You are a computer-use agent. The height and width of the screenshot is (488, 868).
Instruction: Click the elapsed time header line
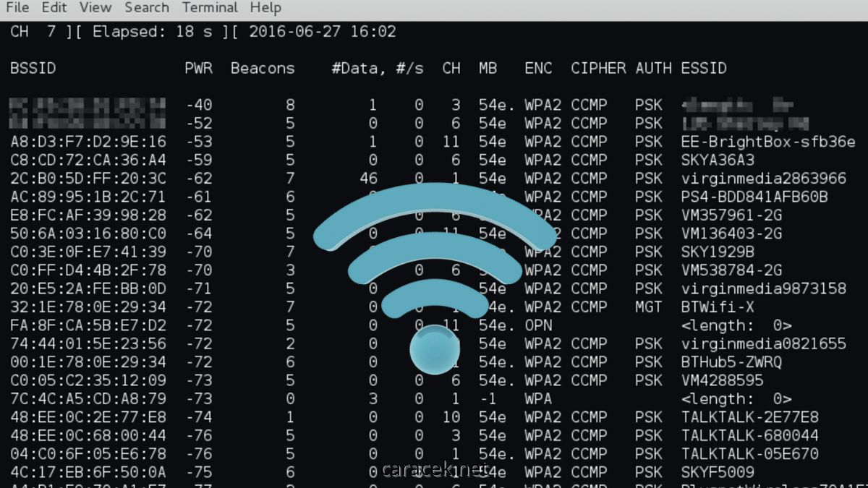pos(203,32)
